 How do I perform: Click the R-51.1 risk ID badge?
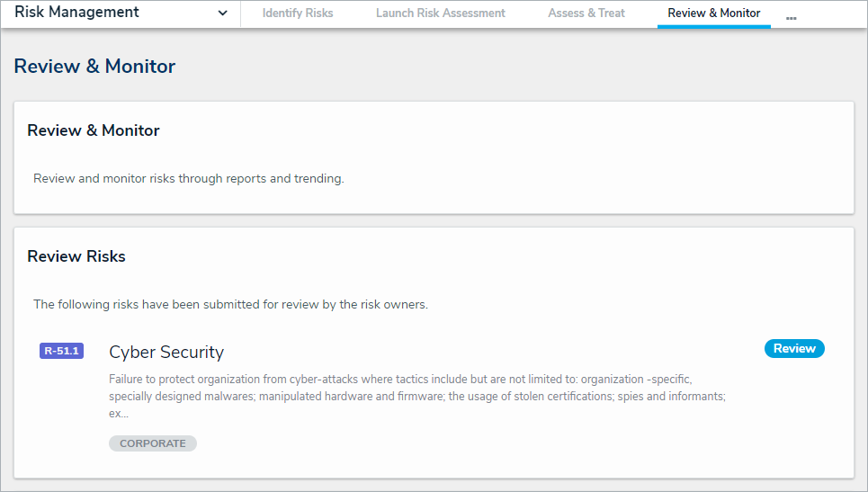(x=62, y=351)
